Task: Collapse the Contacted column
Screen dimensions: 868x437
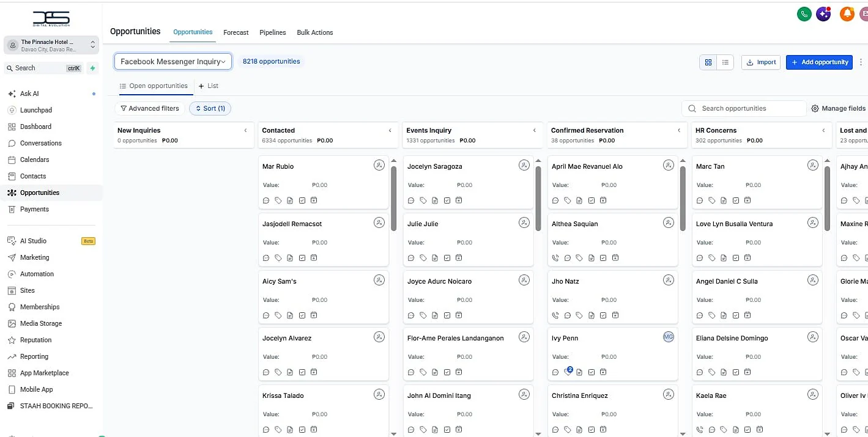Action: click(x=390, y=130)
